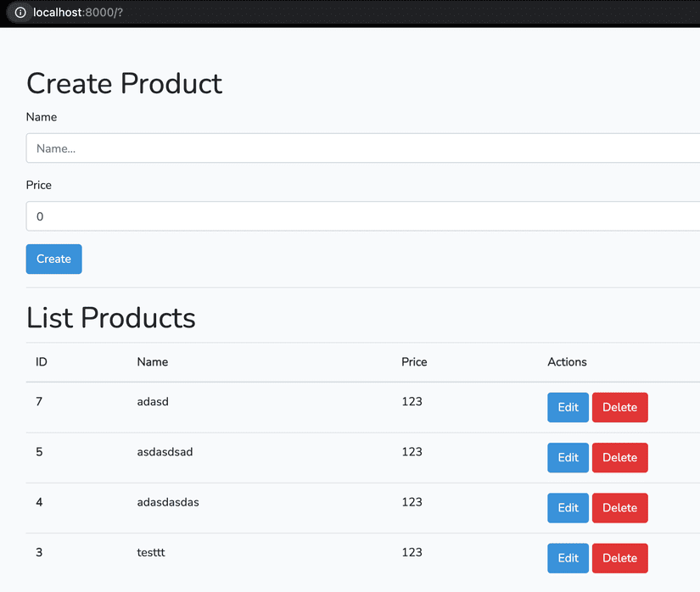The image size is (700, 592).
Task: Click the "Create Product" heading
Action: point(124,83)
